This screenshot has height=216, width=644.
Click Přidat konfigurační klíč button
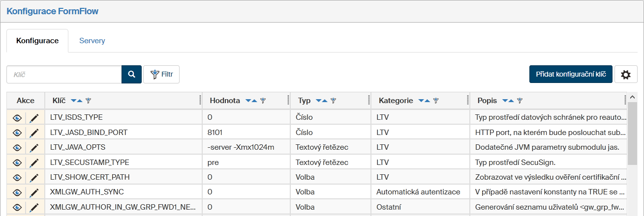(571, 75)
